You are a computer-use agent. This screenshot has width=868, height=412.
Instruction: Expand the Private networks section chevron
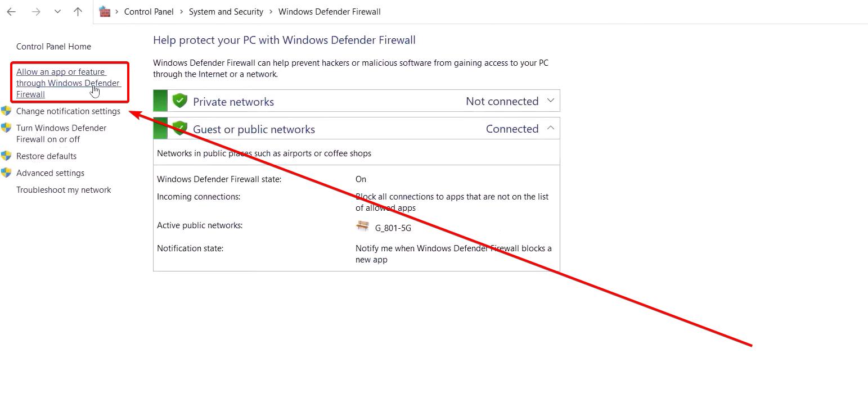coord(551,101)
